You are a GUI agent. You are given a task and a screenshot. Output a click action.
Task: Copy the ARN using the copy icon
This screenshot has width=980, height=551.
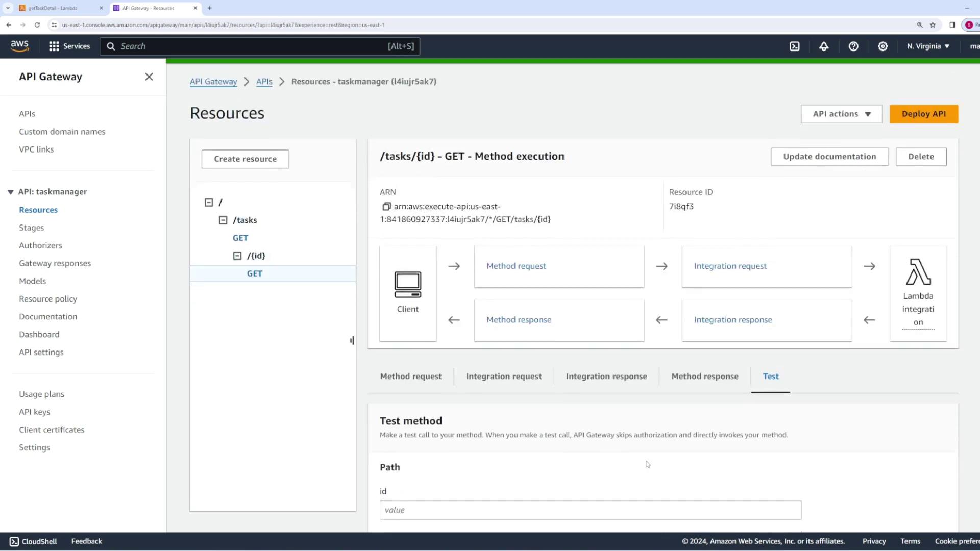click(386, 207)
